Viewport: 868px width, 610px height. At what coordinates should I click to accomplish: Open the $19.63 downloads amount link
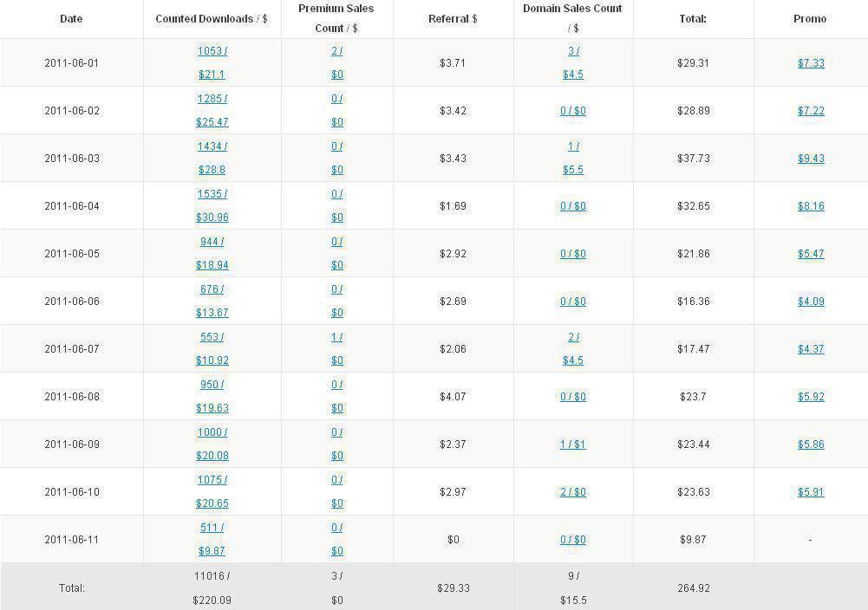coord(212,408)
